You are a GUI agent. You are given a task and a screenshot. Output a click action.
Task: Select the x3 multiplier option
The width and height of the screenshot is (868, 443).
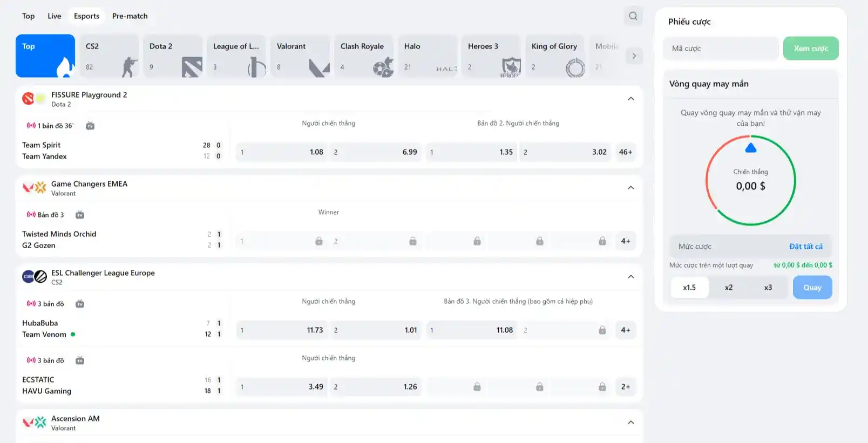coord(768,288)
